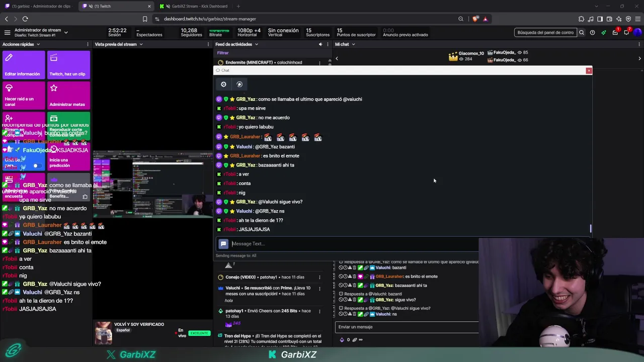Image resolution: width=644 pixels, height=362 pixels.
Task: Open the Brave Shields lion icon
Action: click(x=475, y=19)
